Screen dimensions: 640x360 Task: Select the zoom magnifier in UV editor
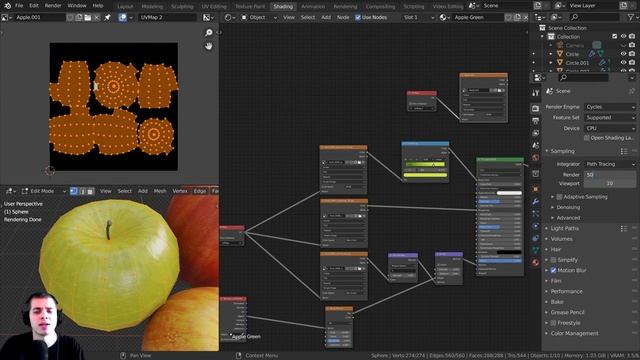(x=209, y=33)
